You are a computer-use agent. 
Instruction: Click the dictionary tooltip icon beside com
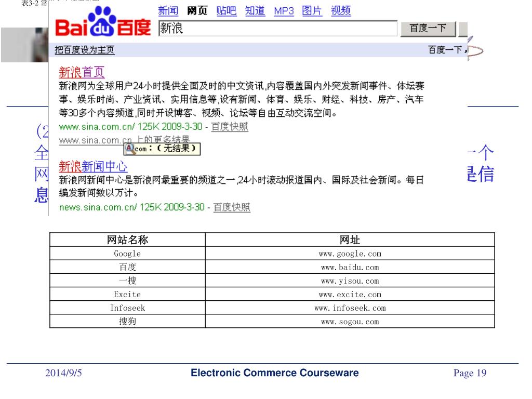click(x=129, y=148)
